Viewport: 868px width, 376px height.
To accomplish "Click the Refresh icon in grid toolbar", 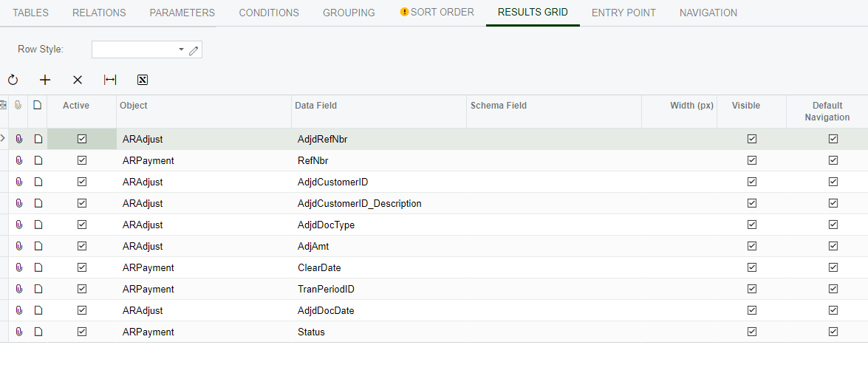I will 13,81.
